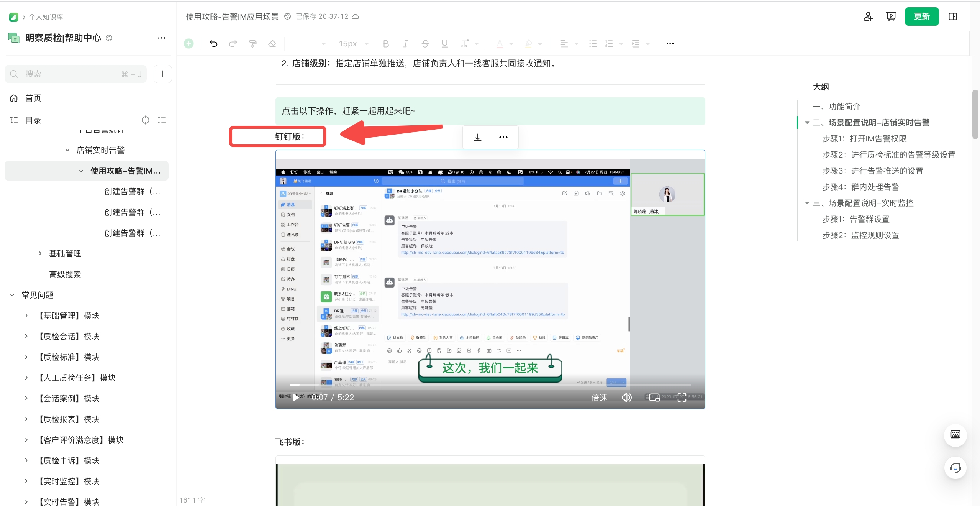Go to 步骤2：监控规则设置 in outline
This screenshot has width=980, height=506.
(860, 235)
